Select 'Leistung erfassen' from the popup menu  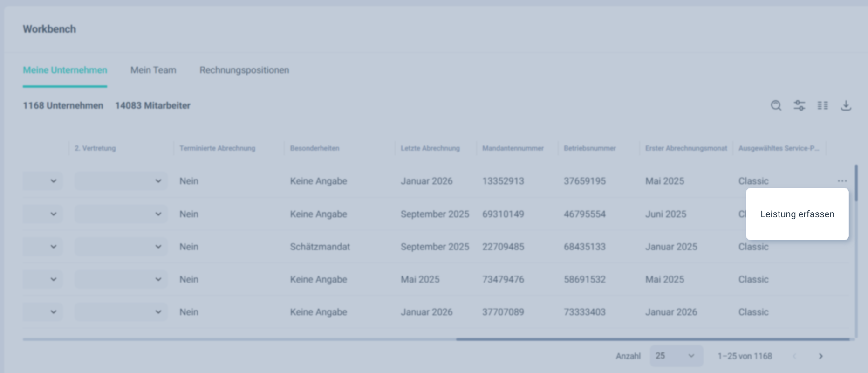(797, 214)
